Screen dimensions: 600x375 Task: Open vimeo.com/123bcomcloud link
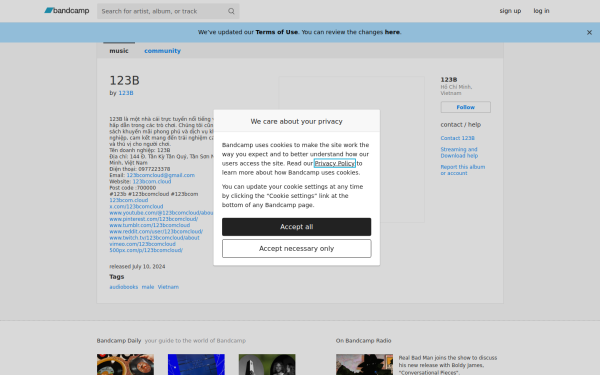142,244
